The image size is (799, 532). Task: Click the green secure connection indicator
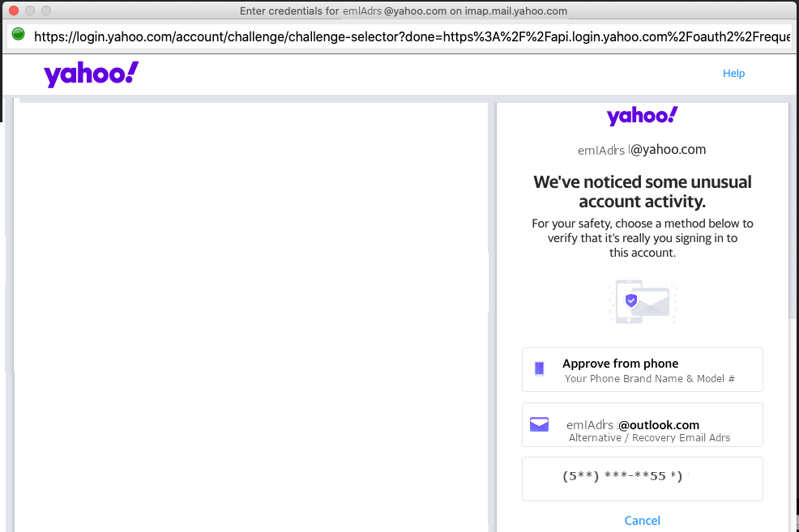pyautogui.click(x=19, y=35)
